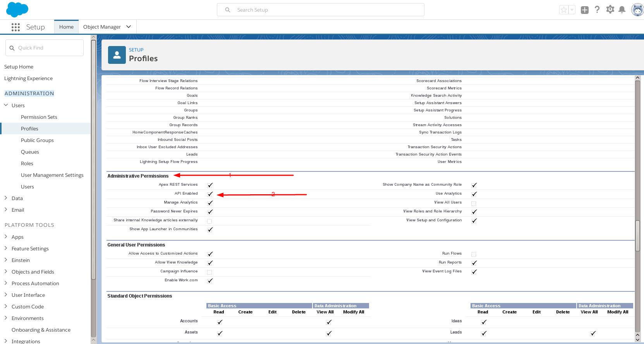Viewport: 644px width, 344px height.
Task: Open the user avatar profile menu
Action: tap(637, 10)
